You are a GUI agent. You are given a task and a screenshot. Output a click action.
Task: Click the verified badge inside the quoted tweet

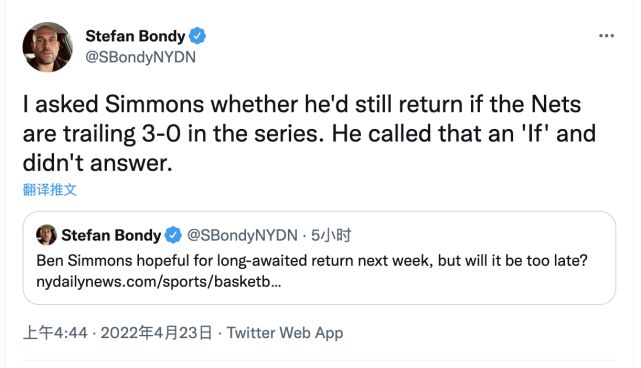173,235
